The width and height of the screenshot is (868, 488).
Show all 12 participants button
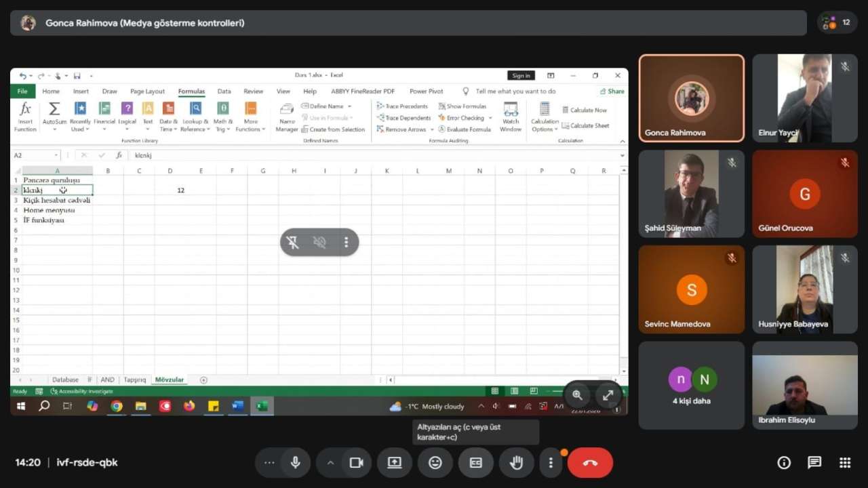pos(837,22)
